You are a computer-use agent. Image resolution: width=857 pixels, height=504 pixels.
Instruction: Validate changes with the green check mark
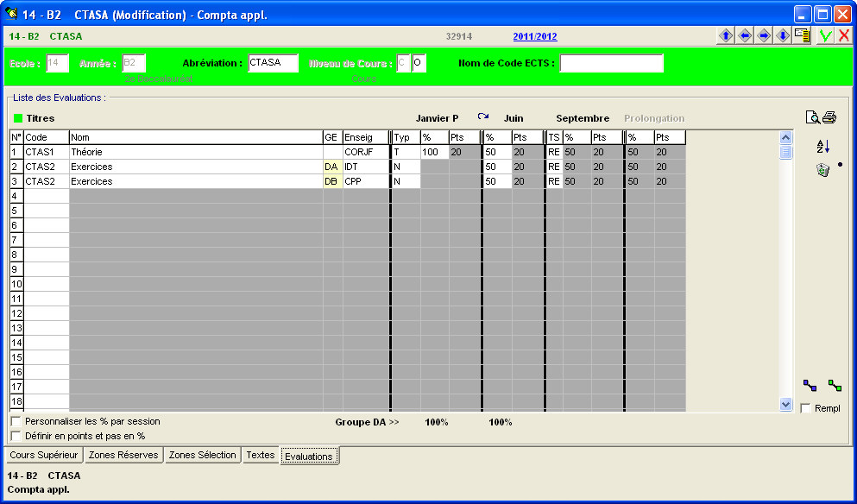point(825,36)
